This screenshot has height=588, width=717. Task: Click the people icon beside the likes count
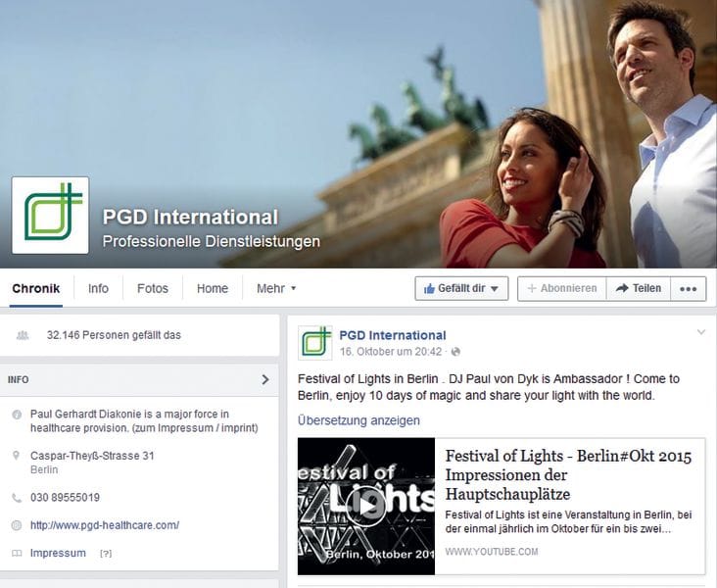(23, 335)
